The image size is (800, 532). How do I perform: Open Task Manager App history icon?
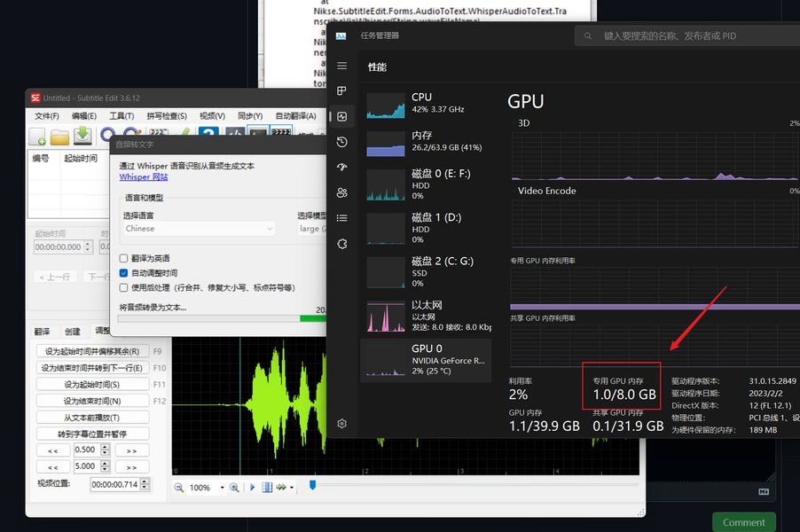click(x=341, y=142)
